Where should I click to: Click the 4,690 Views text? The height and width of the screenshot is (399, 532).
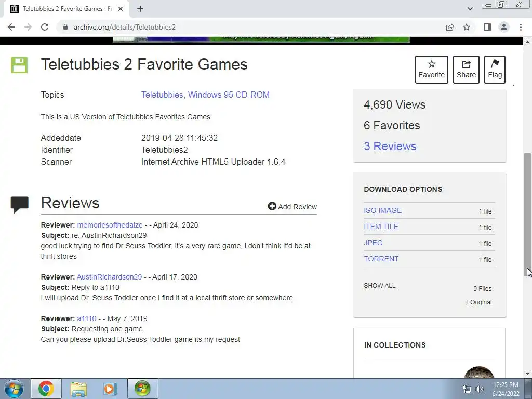click(x=395, y=104)
